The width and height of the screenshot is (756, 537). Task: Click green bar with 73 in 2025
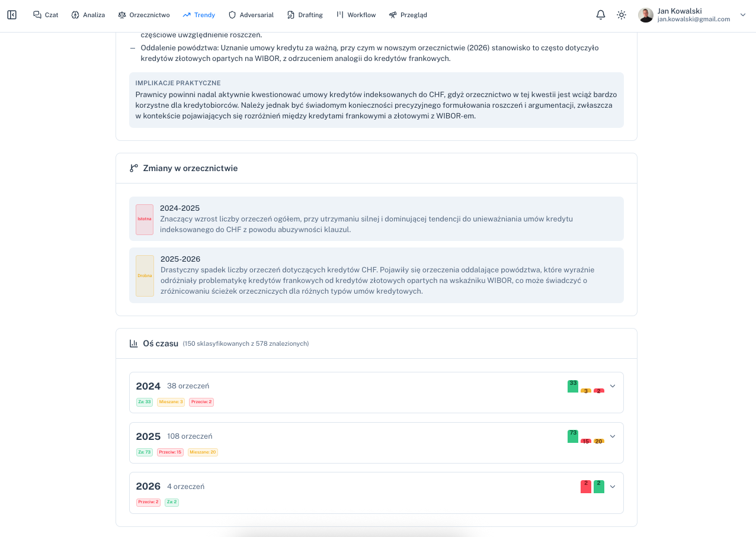point(572,436)
